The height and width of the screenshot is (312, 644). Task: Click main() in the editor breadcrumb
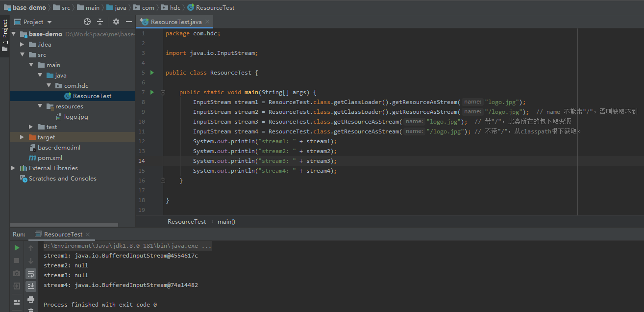click(x=226, y=222)
